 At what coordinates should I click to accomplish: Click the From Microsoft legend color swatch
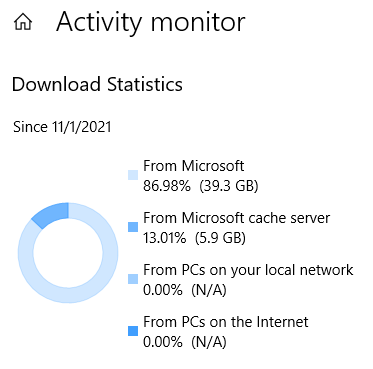pos(133,175)
